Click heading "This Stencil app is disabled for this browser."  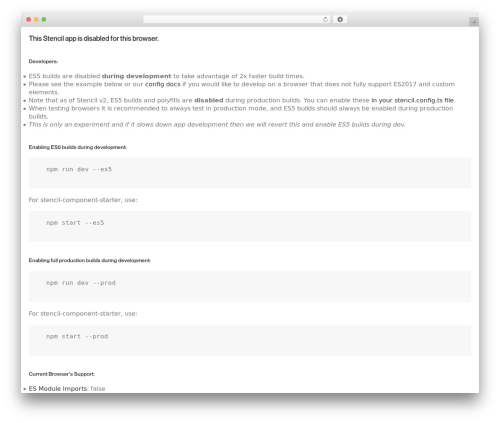click(94, 38)
